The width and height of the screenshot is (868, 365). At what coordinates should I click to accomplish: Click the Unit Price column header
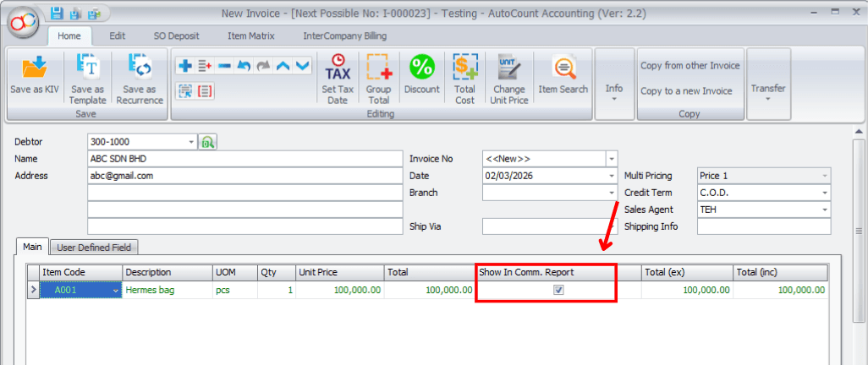point(340,273)
